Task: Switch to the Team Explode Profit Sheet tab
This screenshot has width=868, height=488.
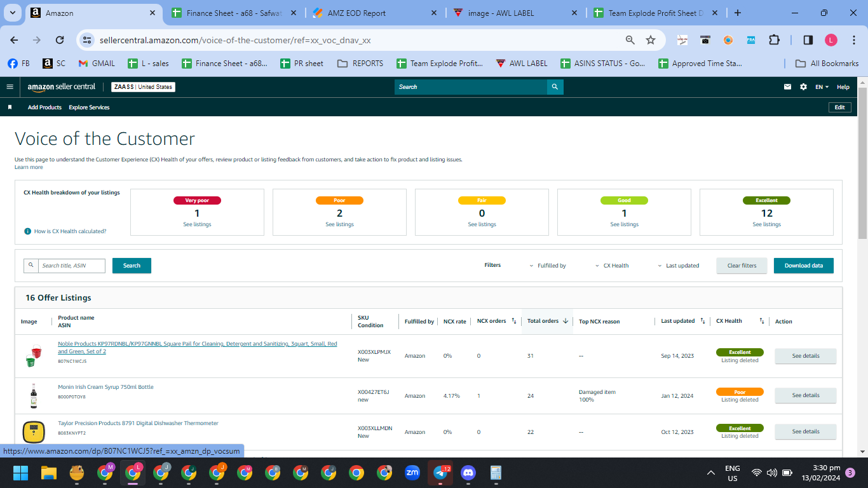Action: click(x=654, y=13)
